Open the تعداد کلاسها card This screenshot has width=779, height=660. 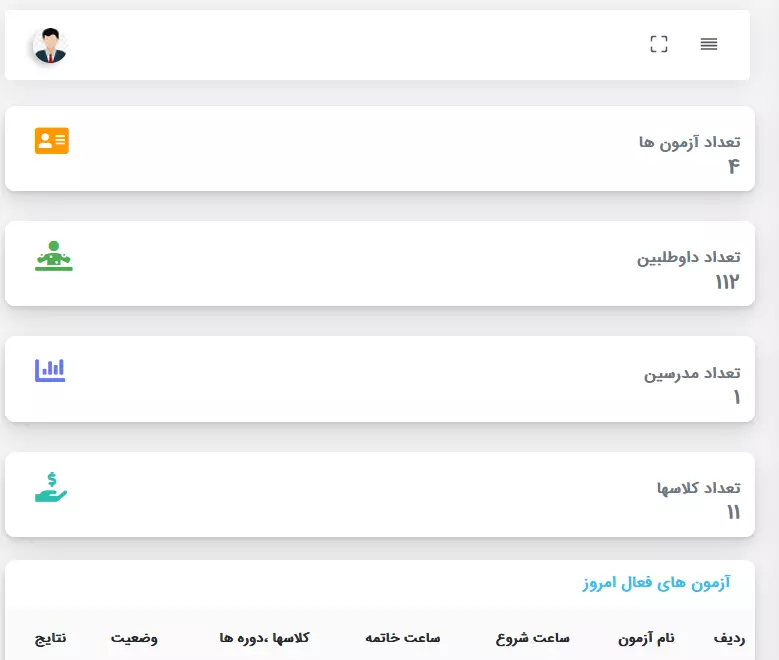[380, 495]
